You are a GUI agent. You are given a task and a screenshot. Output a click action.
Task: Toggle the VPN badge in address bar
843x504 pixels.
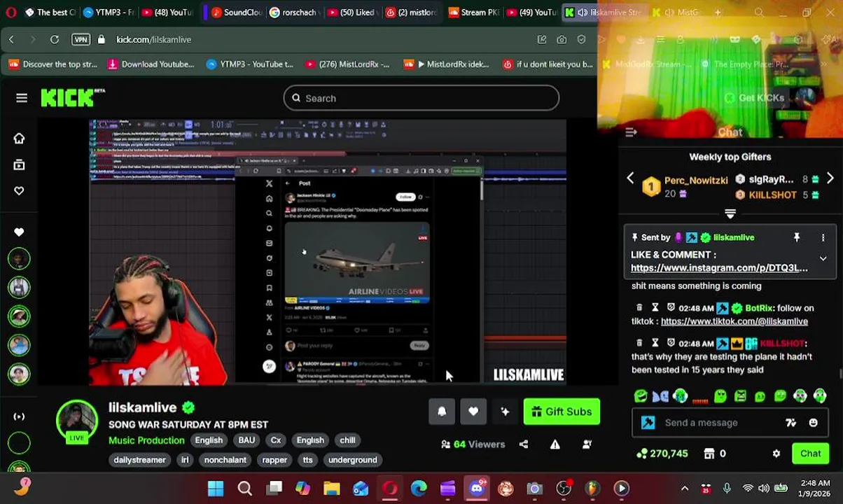click(81, 39)
